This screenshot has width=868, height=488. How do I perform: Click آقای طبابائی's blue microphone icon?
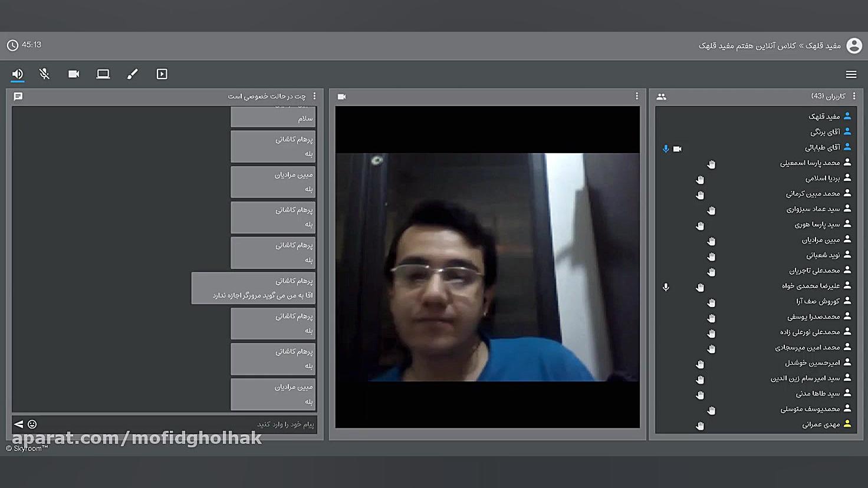666,149
